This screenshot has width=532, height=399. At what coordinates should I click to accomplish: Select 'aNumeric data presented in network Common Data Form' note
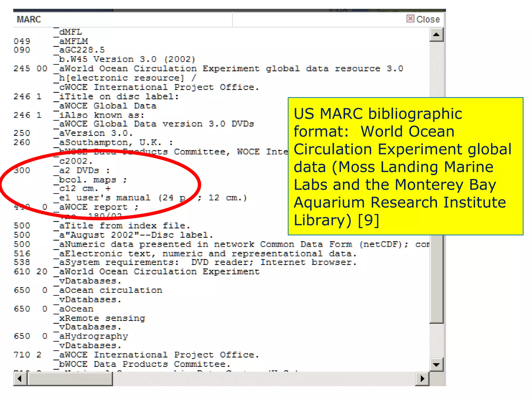click(221, 244)
